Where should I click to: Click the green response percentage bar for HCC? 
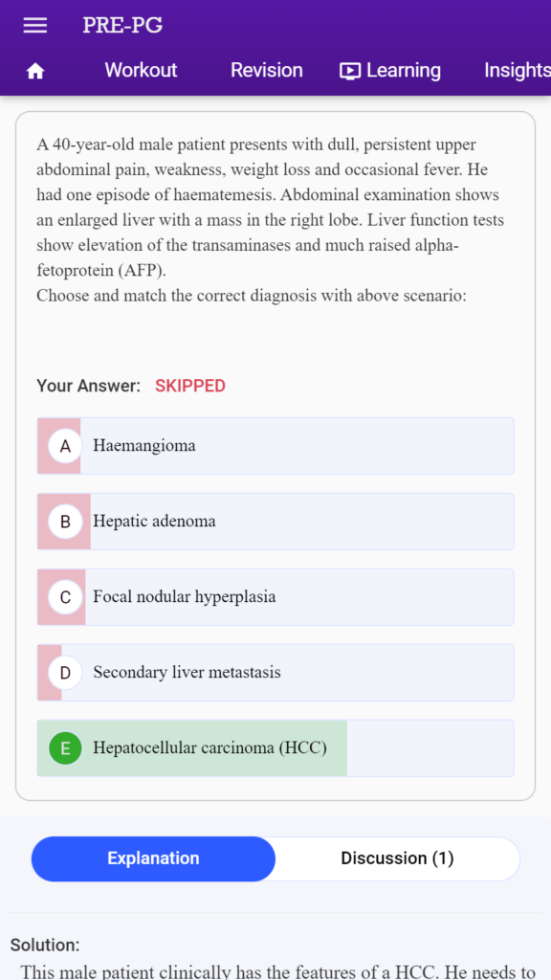(x=191, y=748)
